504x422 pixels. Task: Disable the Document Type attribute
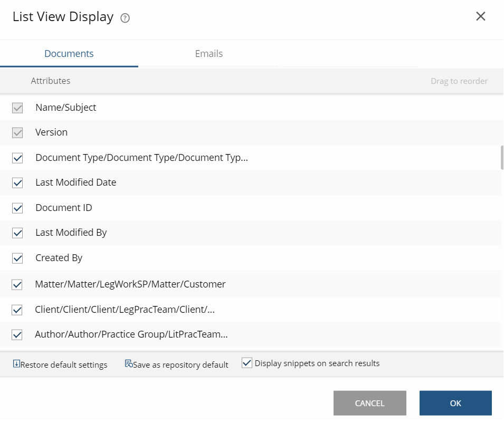coord(17,158)
